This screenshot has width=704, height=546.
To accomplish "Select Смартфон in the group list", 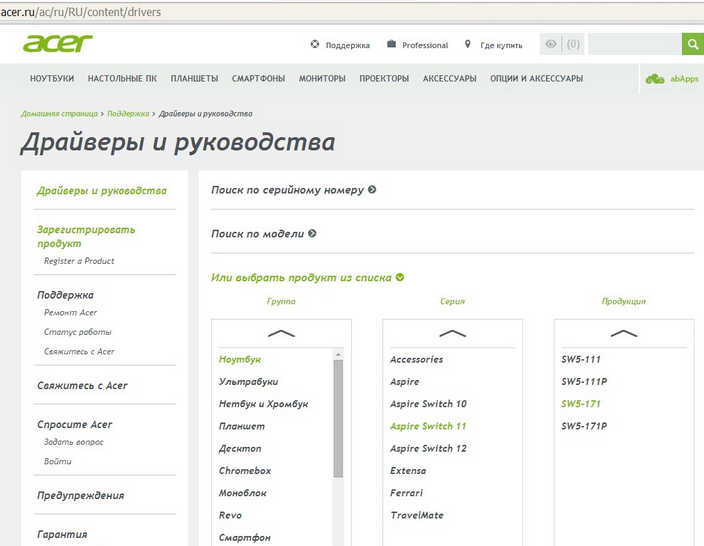I will [245, 537].
